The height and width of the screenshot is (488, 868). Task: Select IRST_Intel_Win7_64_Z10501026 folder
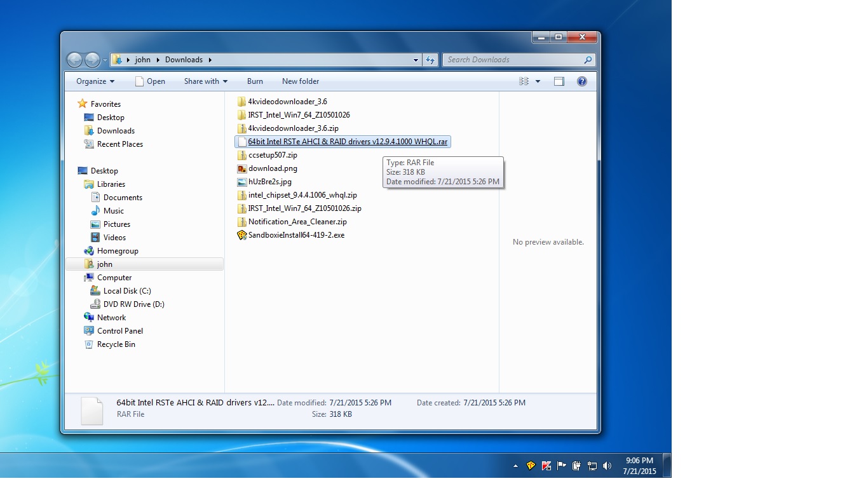tap(299, 115)
